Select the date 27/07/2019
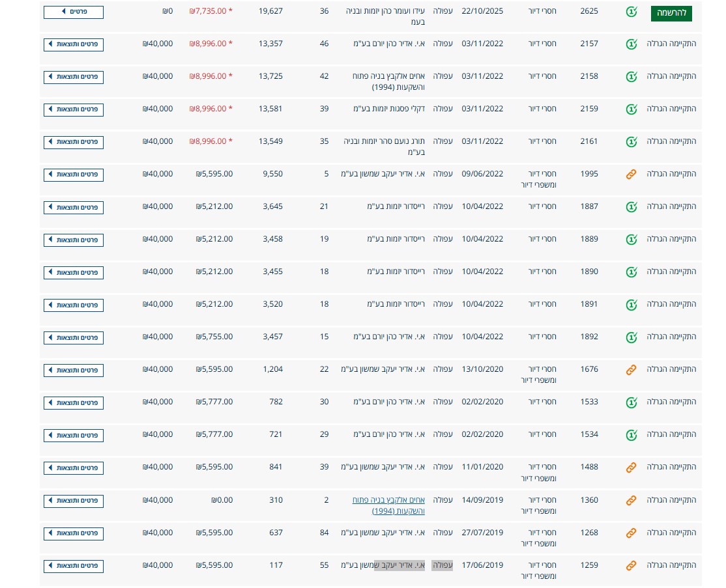726x588 pixels. (x=482, y=533)
